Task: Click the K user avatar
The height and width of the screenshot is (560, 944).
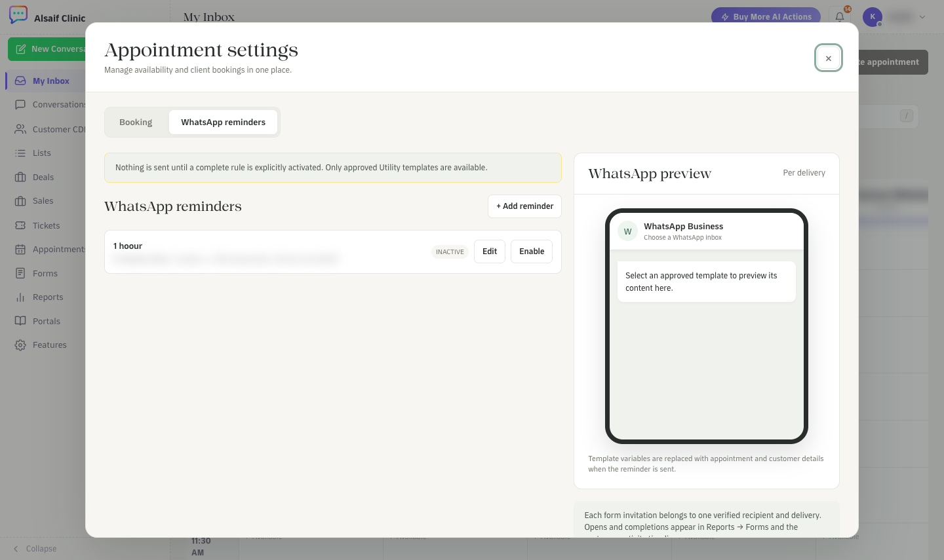Action: click(873, 17)
